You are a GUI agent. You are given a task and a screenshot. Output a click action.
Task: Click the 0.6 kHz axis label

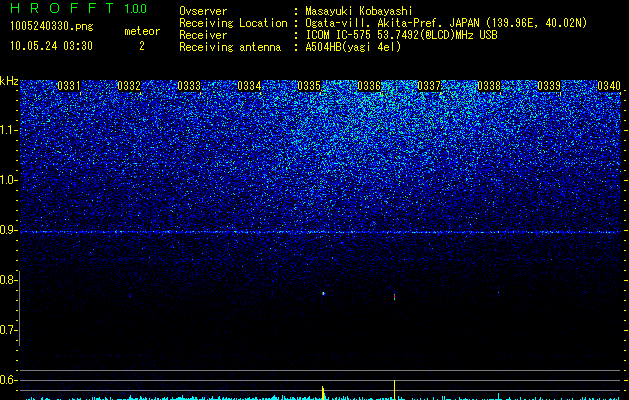point(9,380)
